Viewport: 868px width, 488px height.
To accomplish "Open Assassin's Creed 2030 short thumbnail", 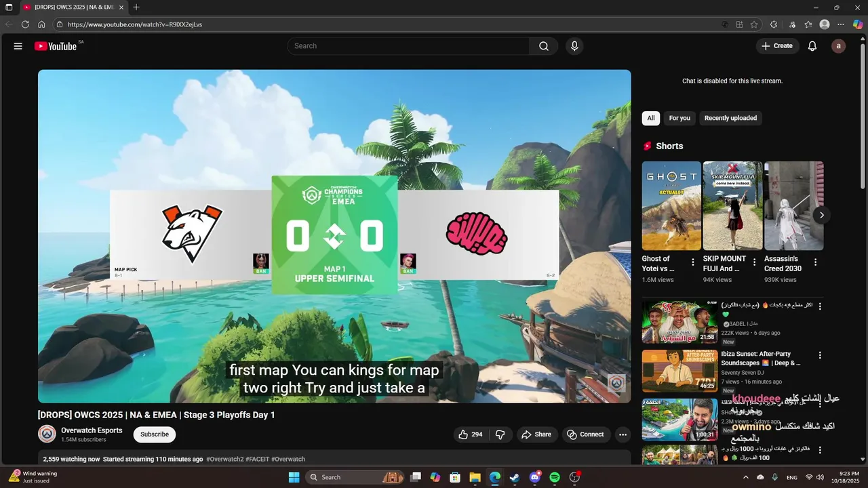I will point(793,206).
